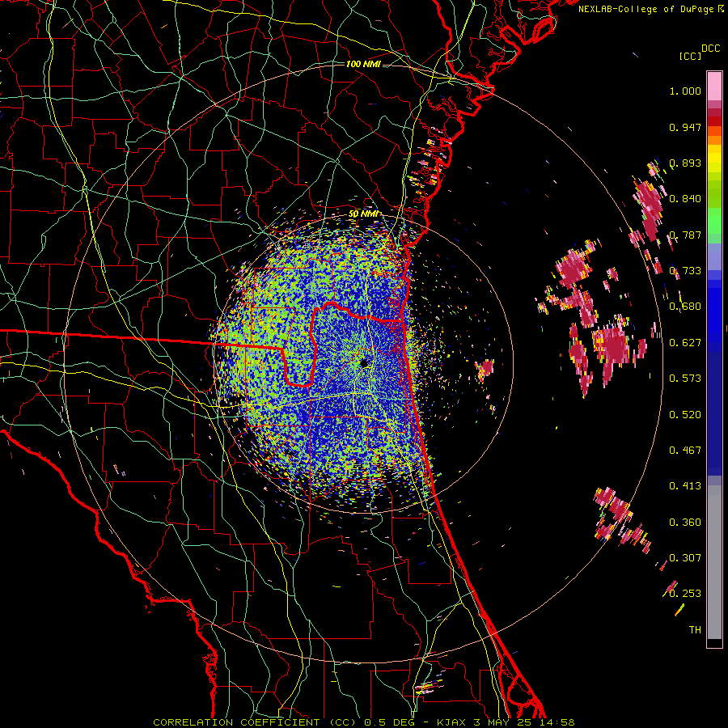Select the 0.520 scale value

685,415
